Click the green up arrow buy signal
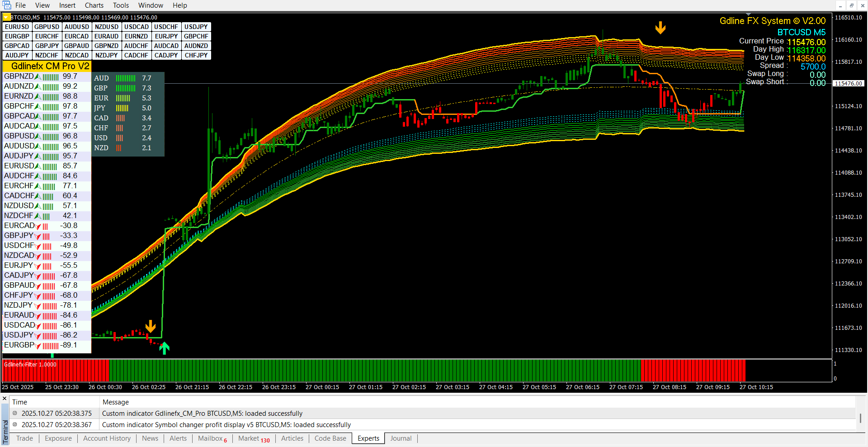The image size is (868, 447). click(165, 348)
